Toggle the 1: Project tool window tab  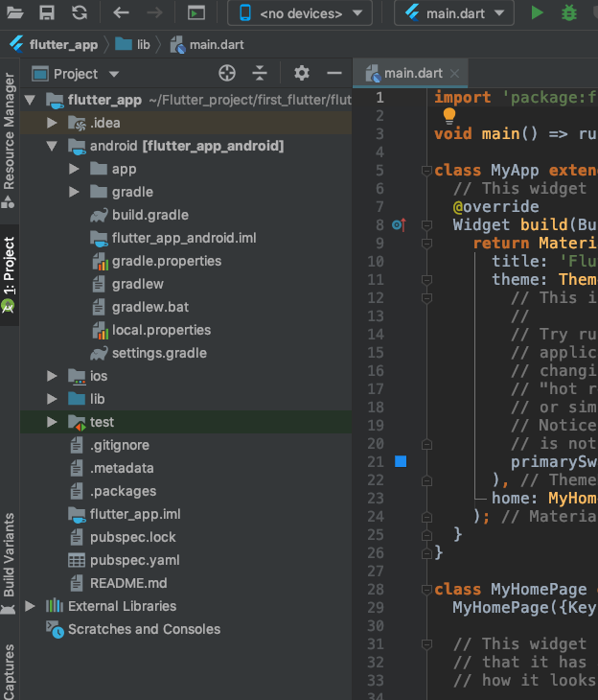tap(9, 275)
